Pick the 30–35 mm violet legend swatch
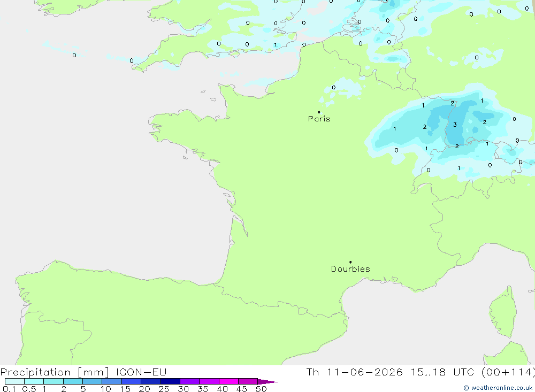The height and width of the screenshot is (392, 535). pyautogui.click(x=190, y=381)
